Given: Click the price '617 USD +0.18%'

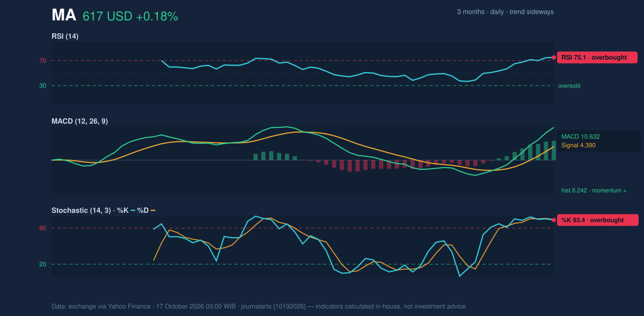Looking at the screenshot, I should 130,17.
